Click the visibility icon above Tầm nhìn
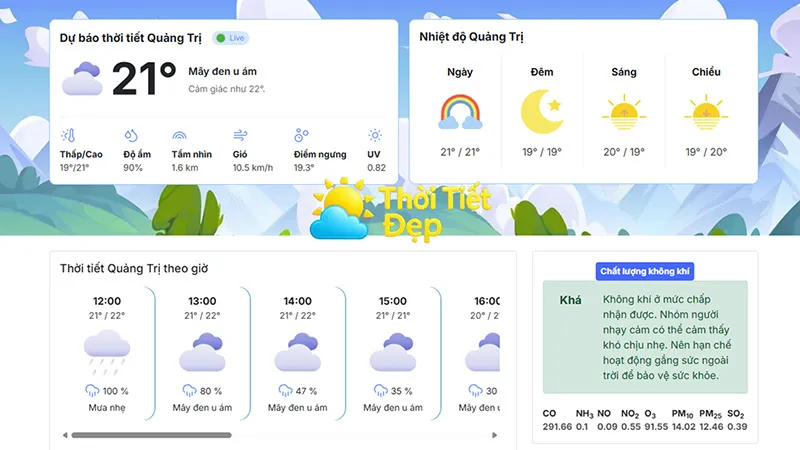 179,135
